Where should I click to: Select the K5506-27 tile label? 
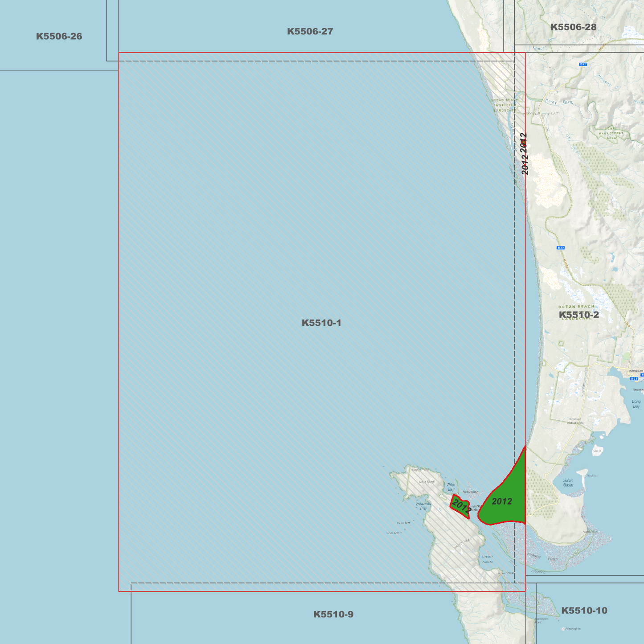[310, 31]
